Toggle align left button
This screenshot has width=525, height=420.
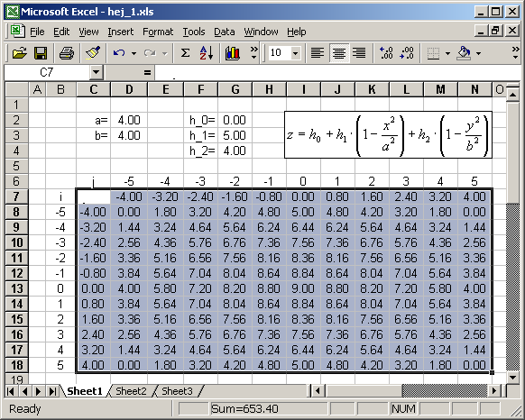pyautogui.click(x=318, y=53)
